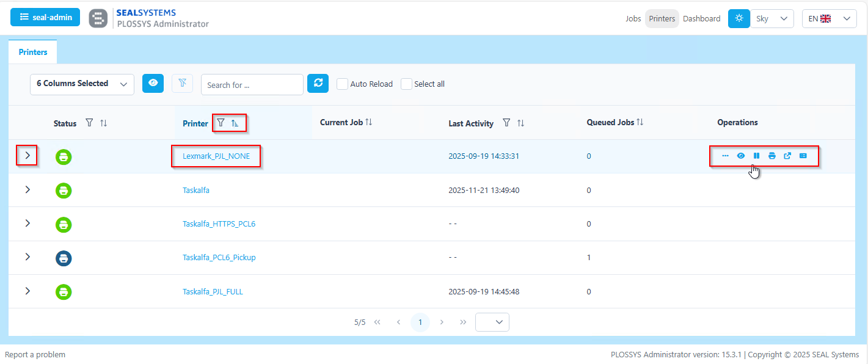868x364 pixels.
Task: Open the Sky theme dropdown
Action: 771,18
